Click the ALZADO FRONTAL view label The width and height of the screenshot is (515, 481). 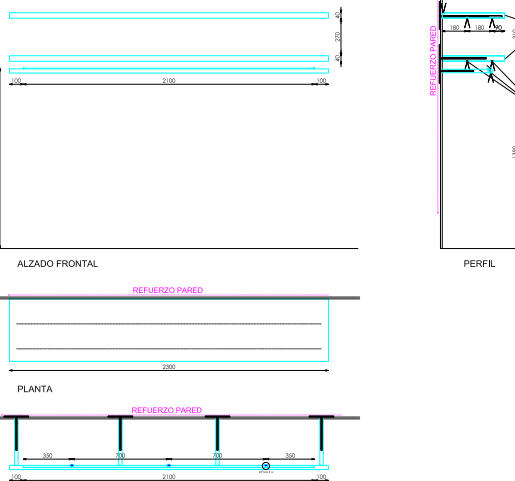(x=57, y=264)
